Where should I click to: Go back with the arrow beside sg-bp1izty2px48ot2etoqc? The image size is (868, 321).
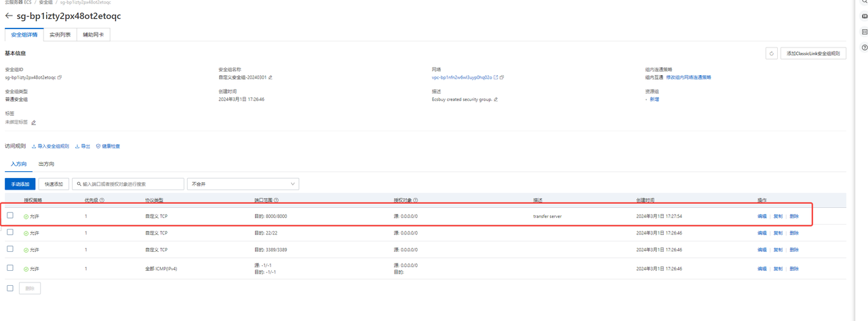pos(9,16)
